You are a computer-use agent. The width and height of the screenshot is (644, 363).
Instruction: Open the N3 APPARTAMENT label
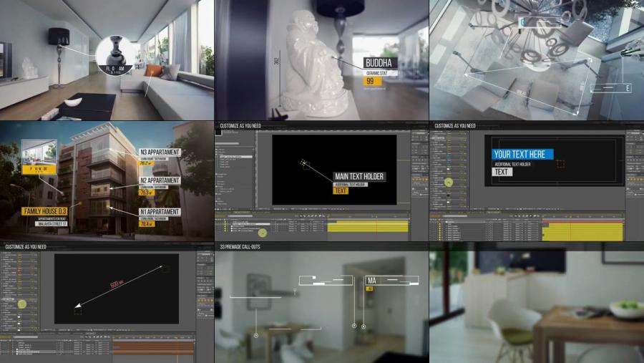pos(160,153)
